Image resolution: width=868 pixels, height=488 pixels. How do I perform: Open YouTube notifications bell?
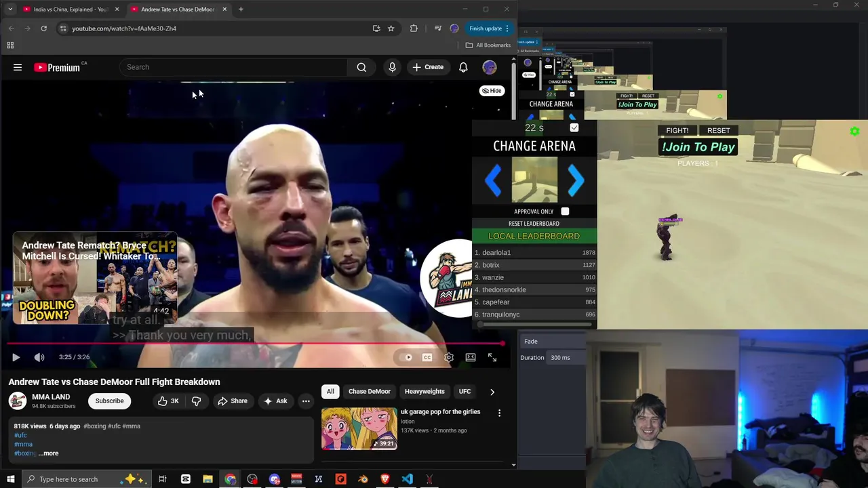click(x=463, y=67)
